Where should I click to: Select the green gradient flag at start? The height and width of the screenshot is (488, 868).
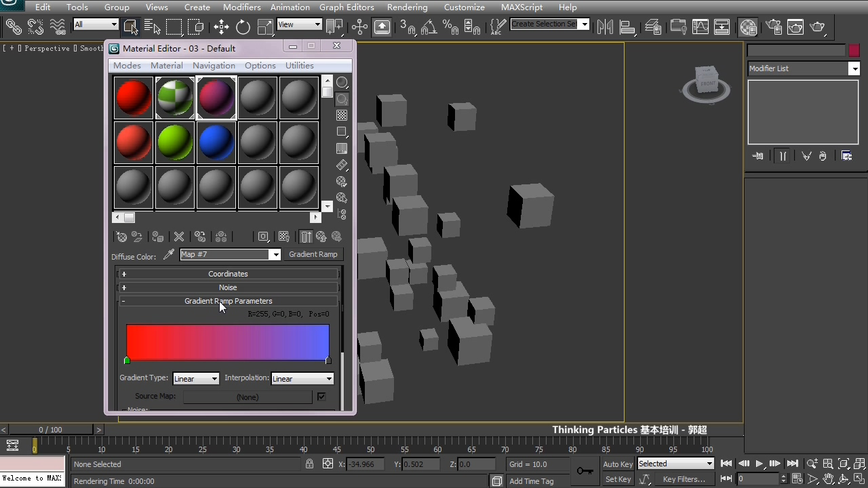(127, 361)
